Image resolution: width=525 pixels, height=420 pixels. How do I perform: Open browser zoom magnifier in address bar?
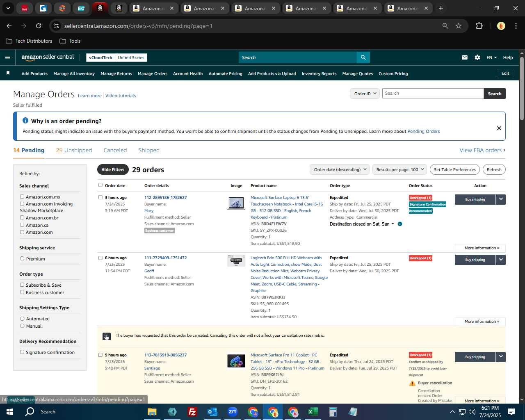[445, 26]
